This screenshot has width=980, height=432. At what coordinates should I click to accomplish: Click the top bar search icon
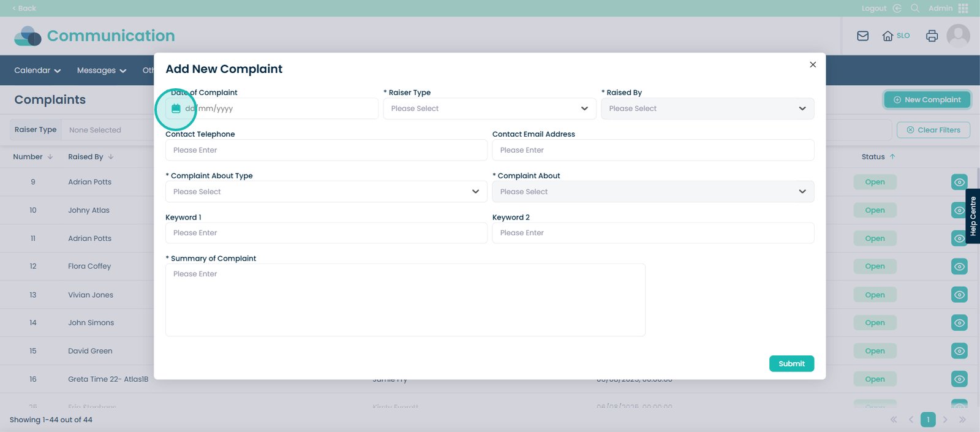click(915, 8)
